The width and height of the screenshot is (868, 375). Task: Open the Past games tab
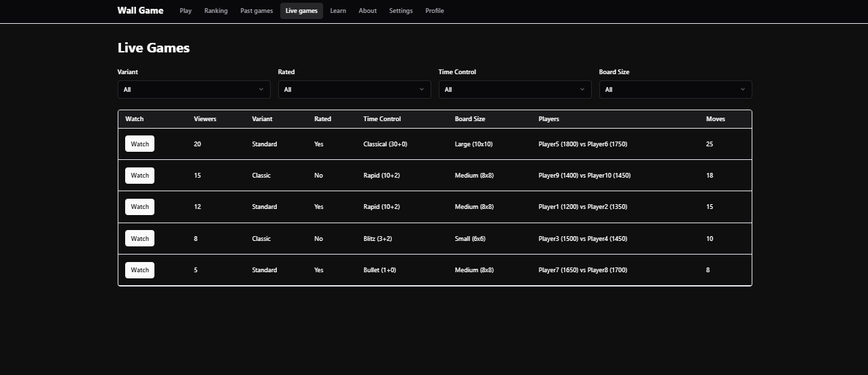[256, 11]
